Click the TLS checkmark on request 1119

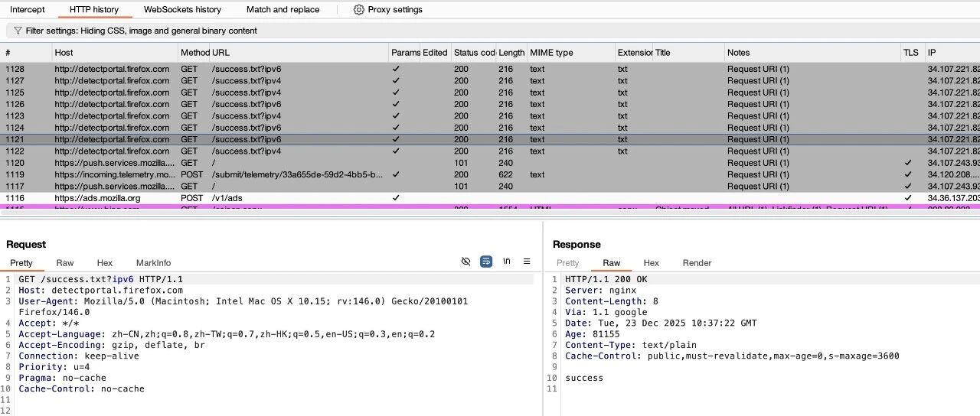(908, 174)
